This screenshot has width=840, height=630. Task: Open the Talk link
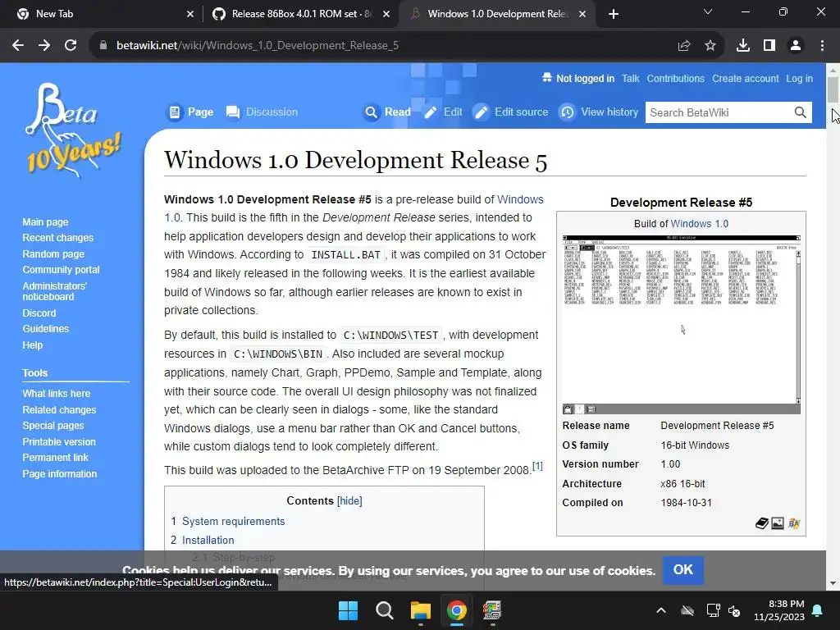click(631, 79)
